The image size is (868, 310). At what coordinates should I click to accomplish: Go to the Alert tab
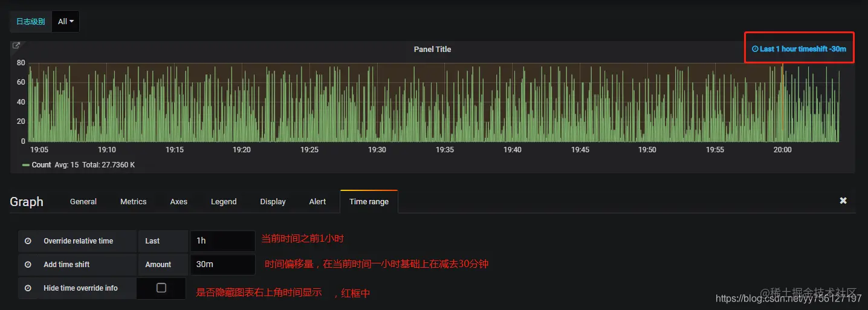click(317, 201)
